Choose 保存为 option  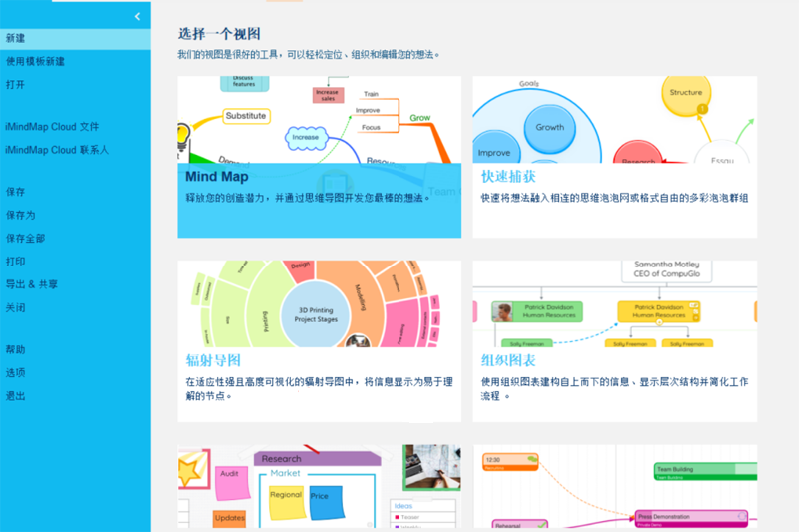75,215
